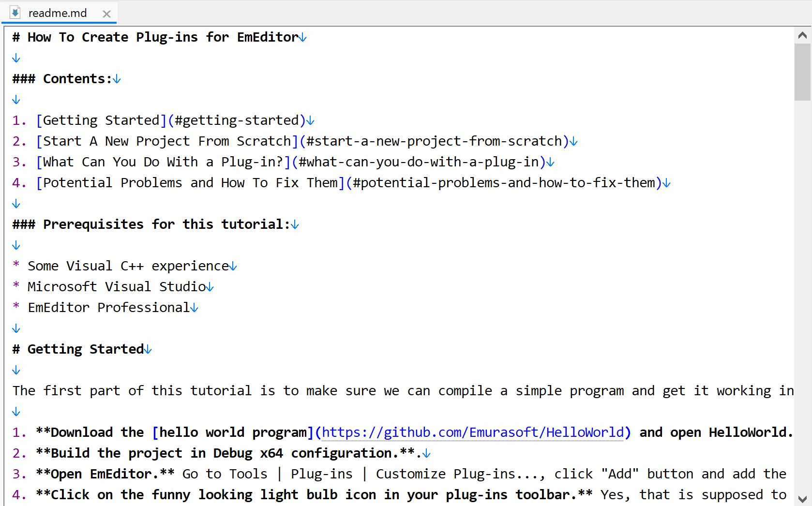Click the Start A New Project From Scratch entry
The image size is (812, 506).
167,141
